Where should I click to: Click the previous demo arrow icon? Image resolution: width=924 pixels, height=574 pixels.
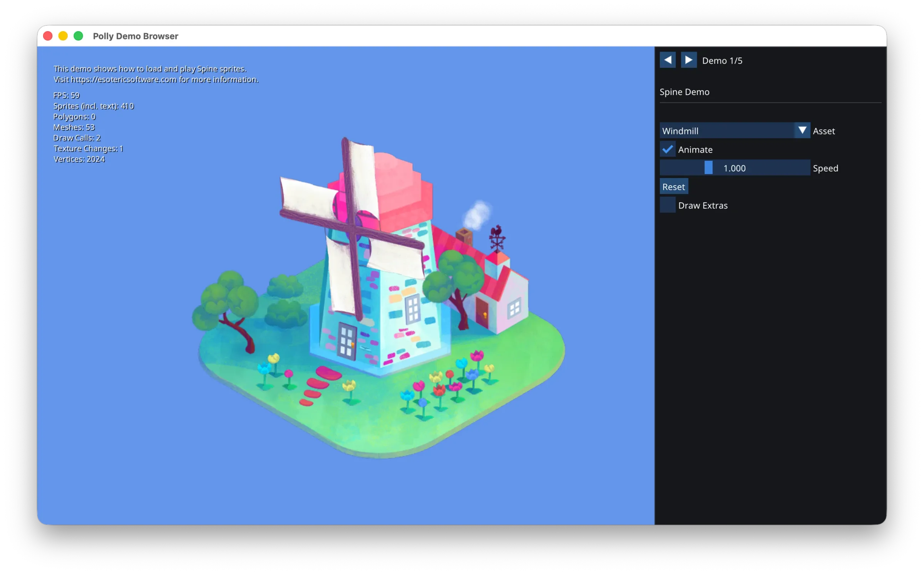(x=668, y=60)
